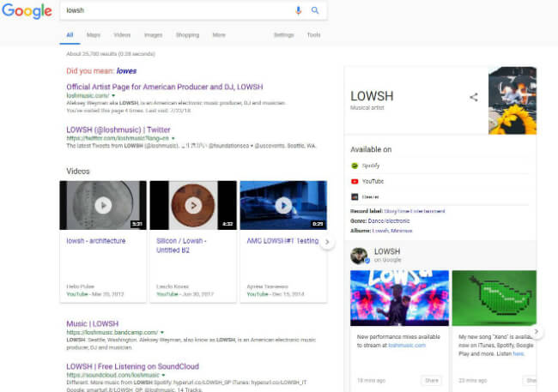Viewport: 558px width, 392px height.
Task: Click the 'lowes' spelling suggestion
Action: (126, 71)
